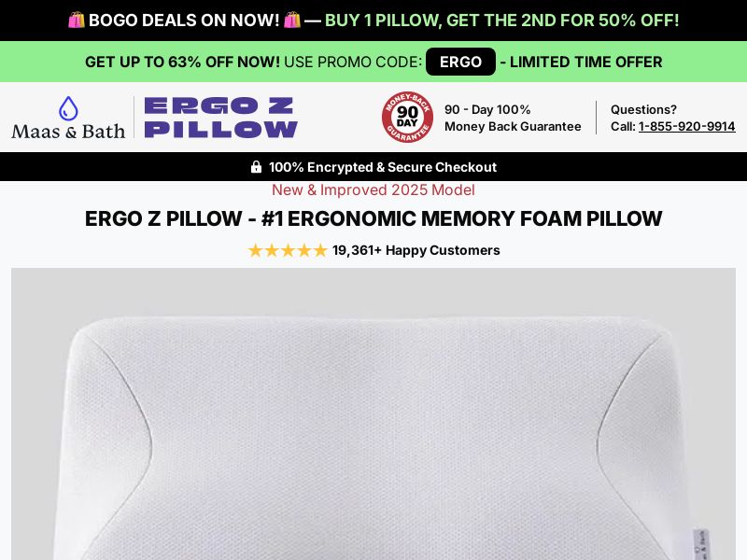Click the Ergo Z Pillow product headline
The height and width of the screenshot is (560, 747).
tap(373, 218)
